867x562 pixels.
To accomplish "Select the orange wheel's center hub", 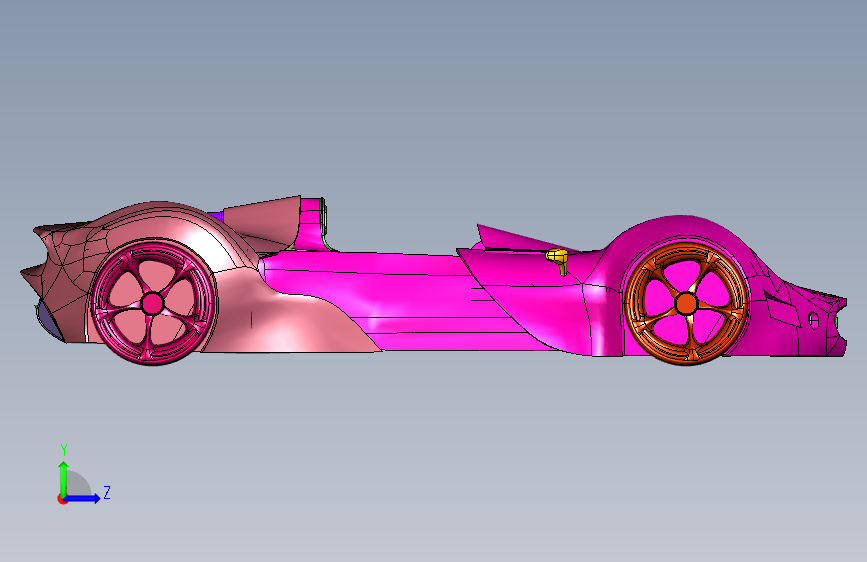I will tap(686, 304).
